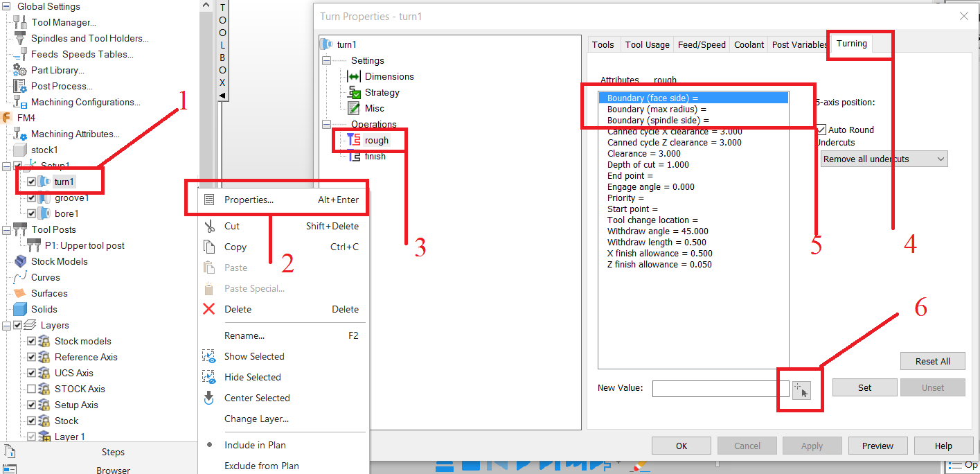Switch to the Feed/Speed tab
980x474 pixels.
[x=701, y=44]
